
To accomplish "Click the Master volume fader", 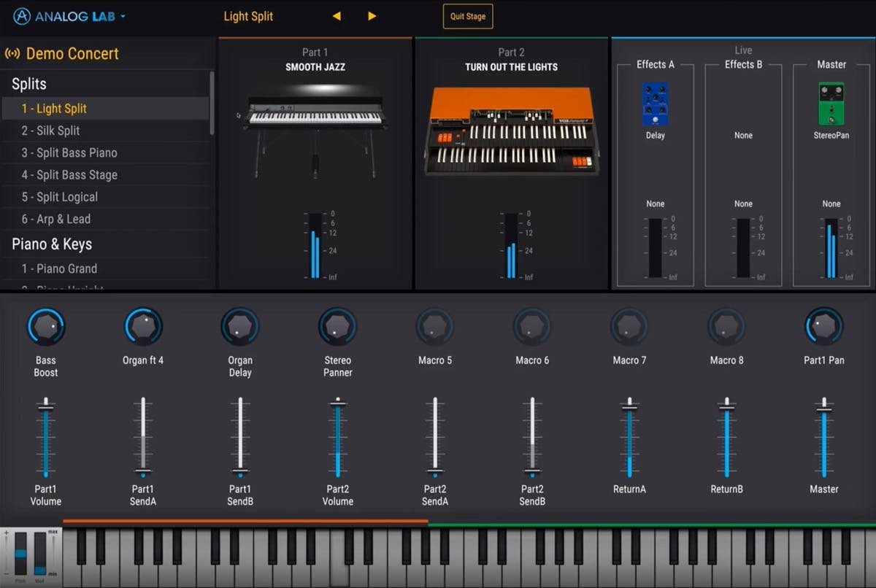I will (824, 438).
